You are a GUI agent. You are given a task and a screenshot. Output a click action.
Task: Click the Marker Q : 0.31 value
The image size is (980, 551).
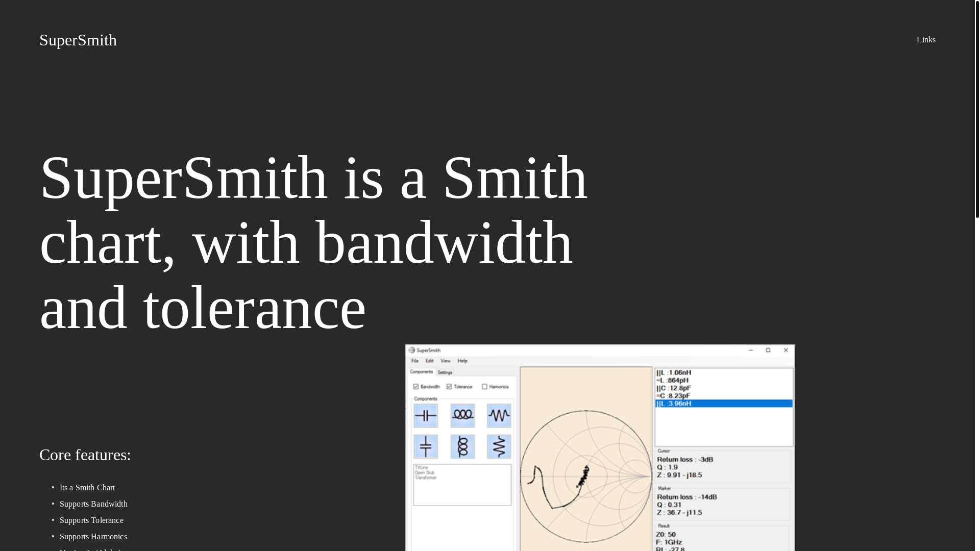[x=669, y=505]
